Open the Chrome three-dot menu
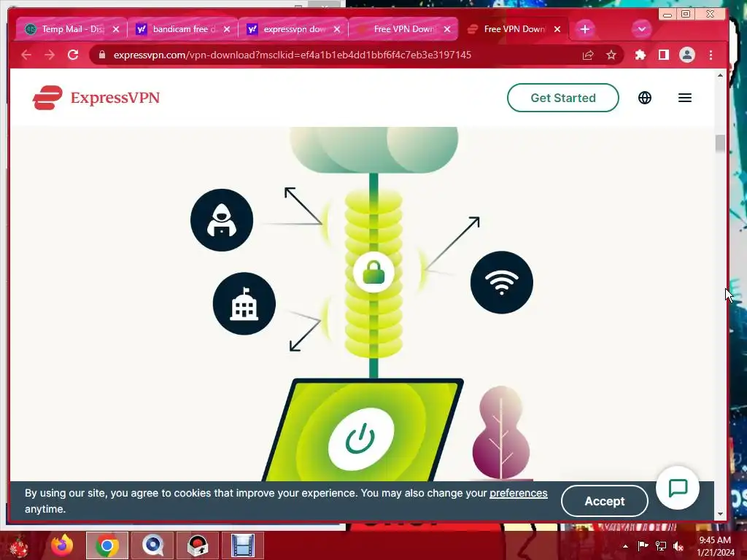 click(711, 55)
